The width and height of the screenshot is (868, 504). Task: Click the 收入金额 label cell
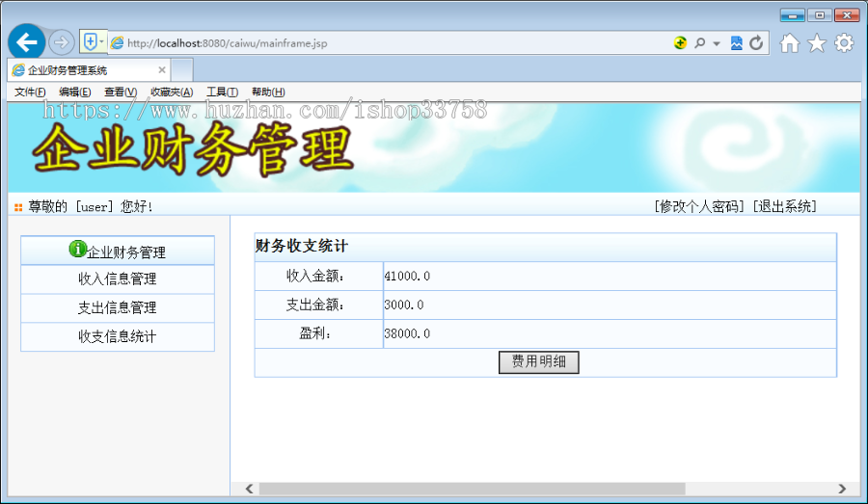pyautogui.click(x=319, y=276)
